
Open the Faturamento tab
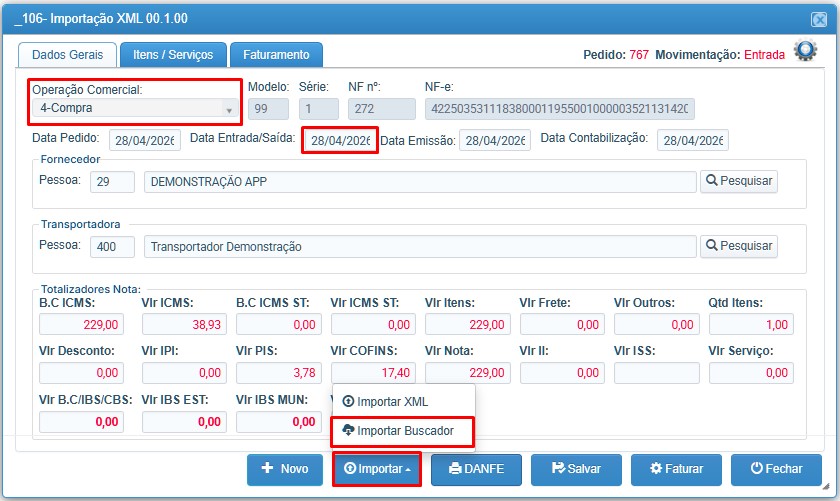tap(276, 55)
